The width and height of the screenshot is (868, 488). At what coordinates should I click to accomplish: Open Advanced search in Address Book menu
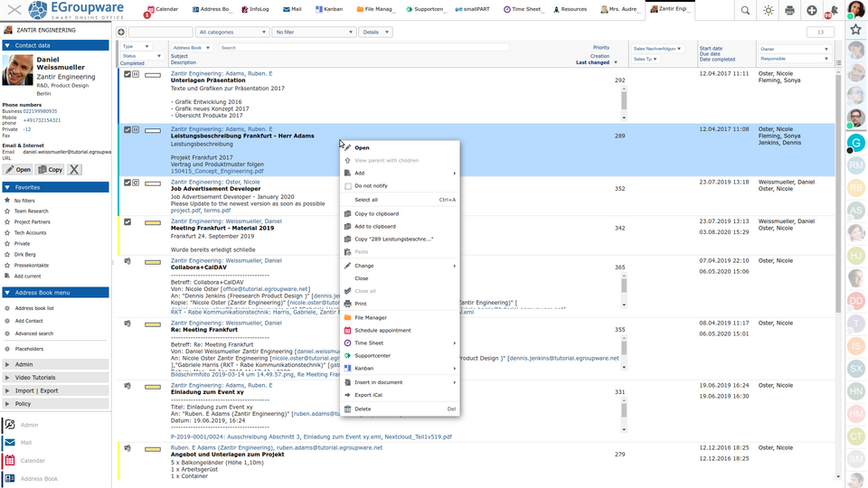[34, 333]
